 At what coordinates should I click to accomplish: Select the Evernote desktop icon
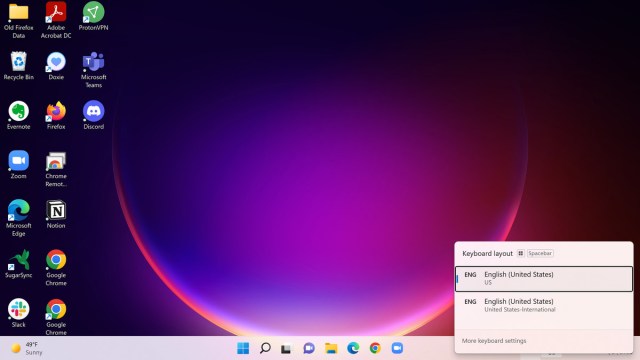point(18,116)
